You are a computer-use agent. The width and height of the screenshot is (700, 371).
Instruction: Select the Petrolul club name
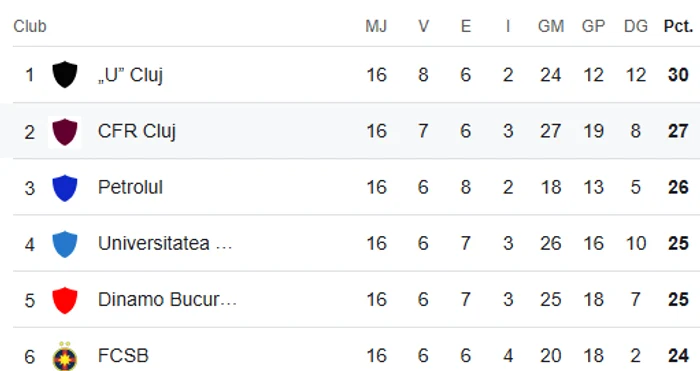(130, 187)
